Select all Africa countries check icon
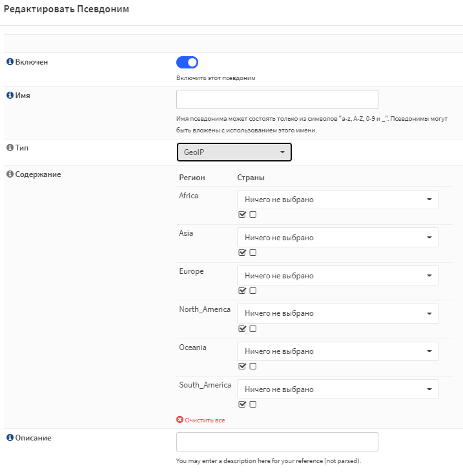This screenshot has width=463, height=476. [242, 214]
